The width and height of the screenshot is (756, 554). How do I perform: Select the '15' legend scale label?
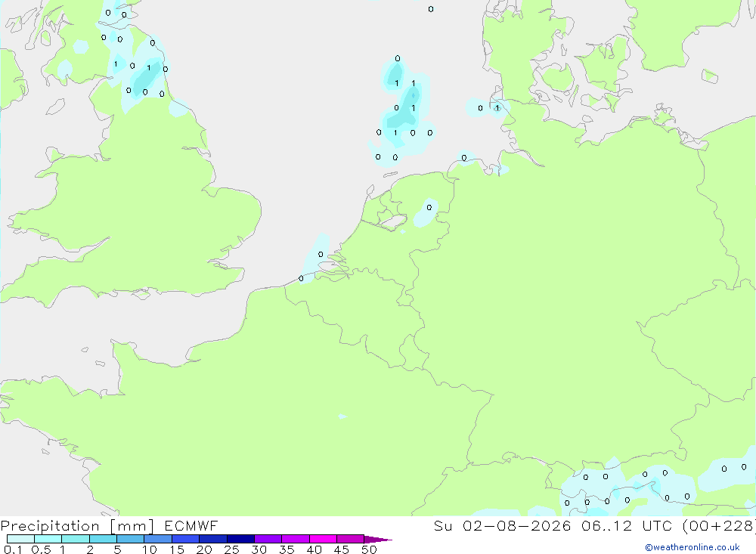[177, 549]
